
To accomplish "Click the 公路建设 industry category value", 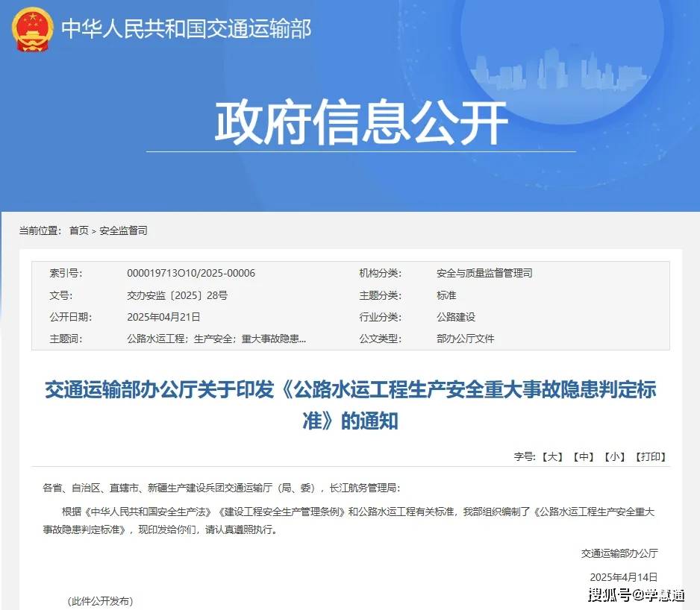I will (x=456, y=317).
